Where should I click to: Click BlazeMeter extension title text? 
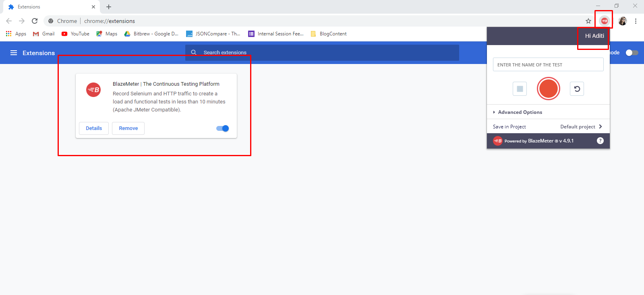(166, 84)
